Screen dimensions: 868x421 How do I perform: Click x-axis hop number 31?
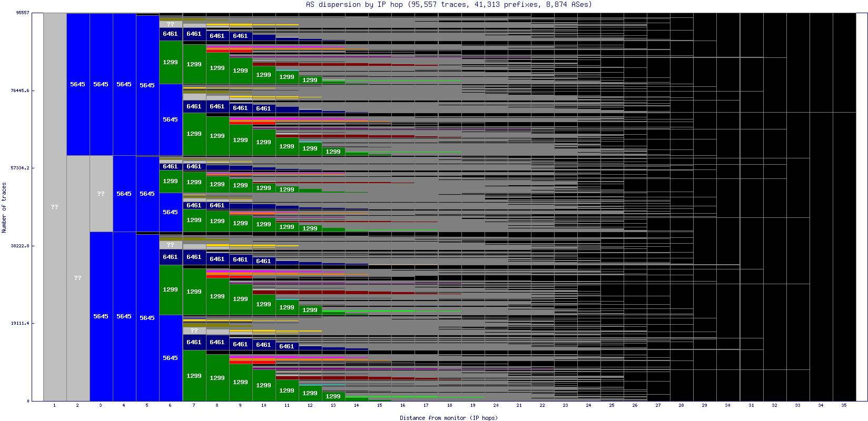coord(751,405)
